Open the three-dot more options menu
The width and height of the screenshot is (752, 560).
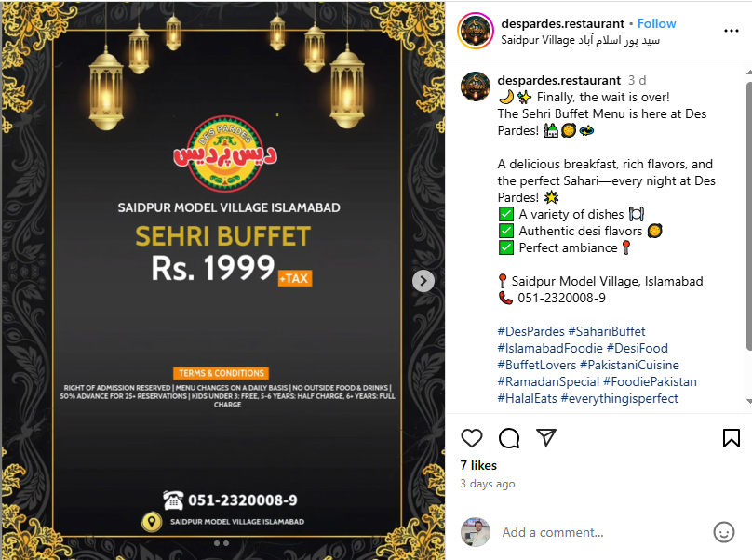click(731, 31)
